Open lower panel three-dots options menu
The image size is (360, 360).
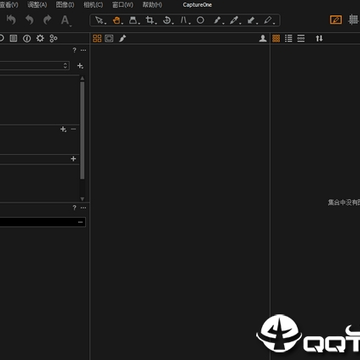tap(83, 208)
